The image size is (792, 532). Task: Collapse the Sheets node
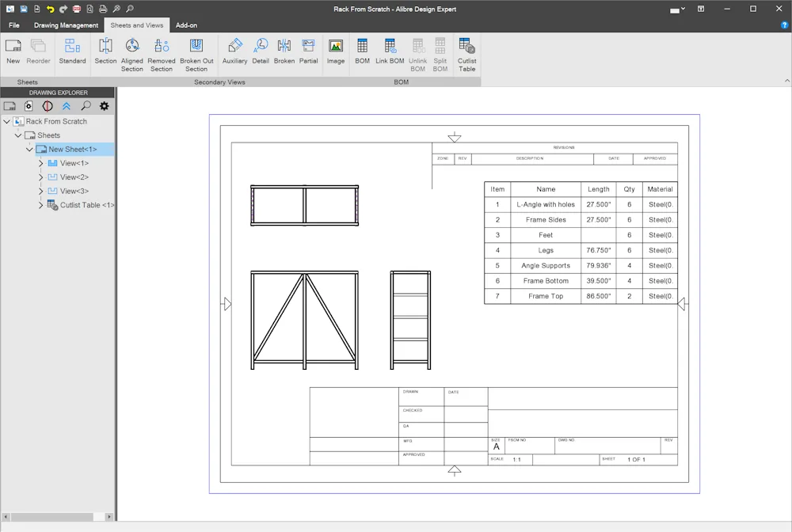(x=18, y=135)
